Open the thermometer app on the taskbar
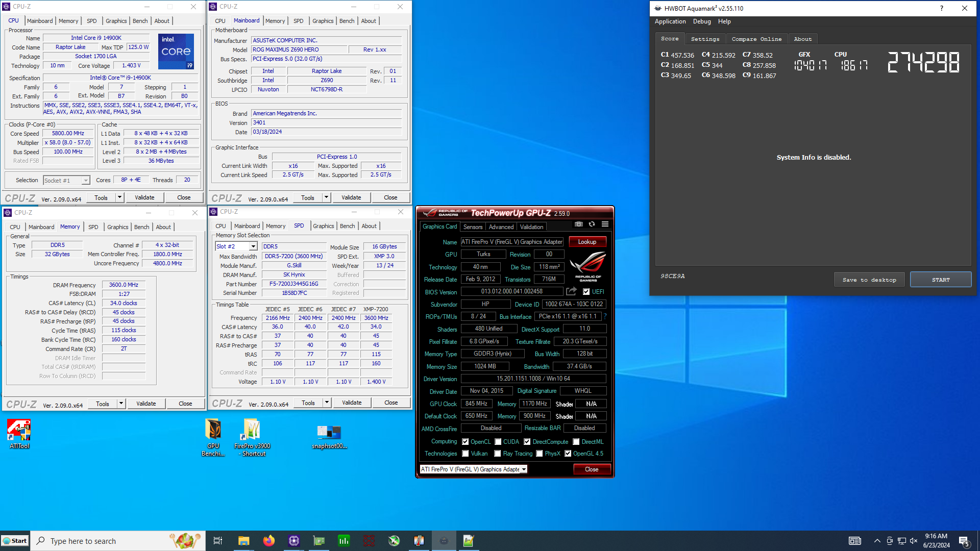Screen dimensions: 980x551 (419, 541)
